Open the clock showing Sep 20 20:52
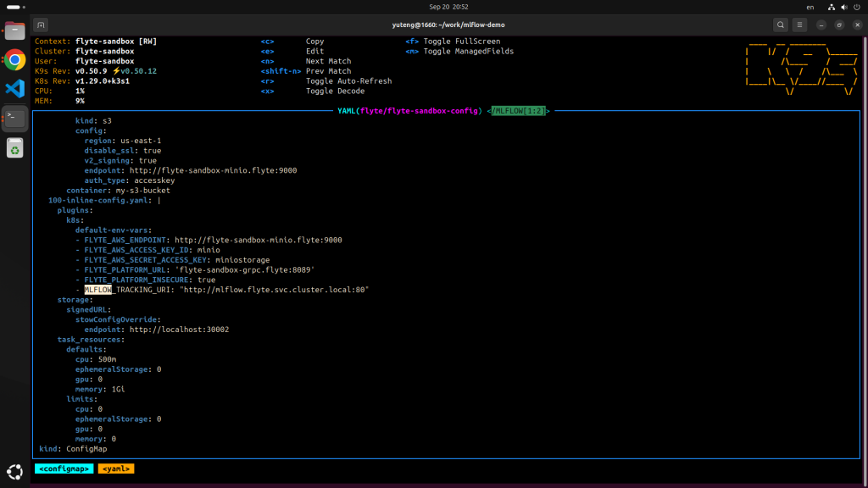 point(448,7)
